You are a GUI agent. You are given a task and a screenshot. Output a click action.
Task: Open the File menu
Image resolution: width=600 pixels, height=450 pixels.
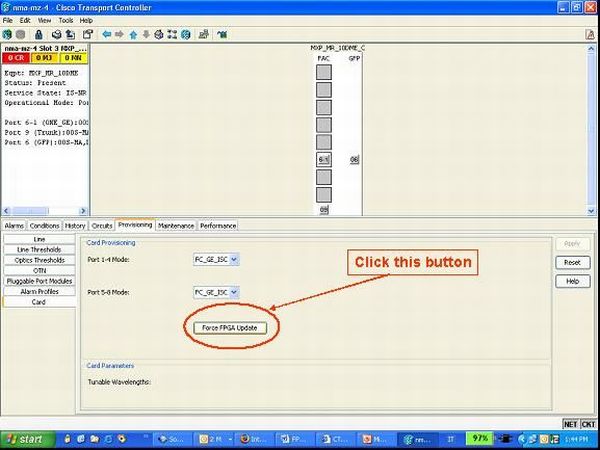point(8,20)
